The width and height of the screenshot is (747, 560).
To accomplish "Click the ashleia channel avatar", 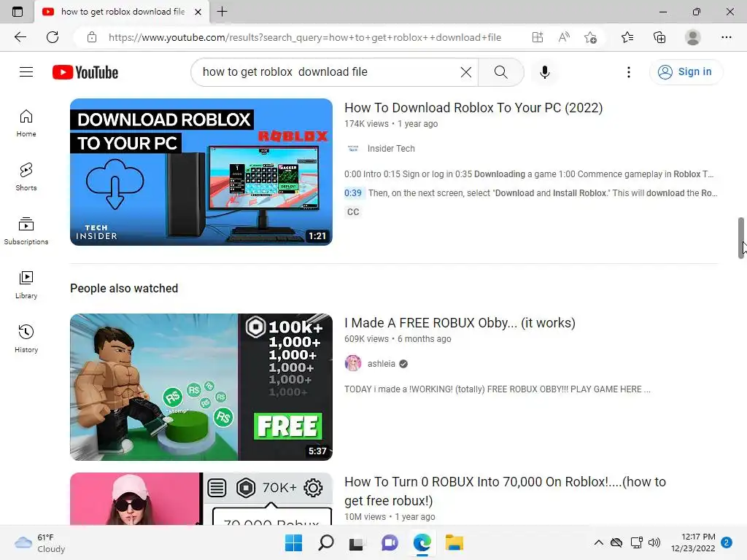I will 353,363.
